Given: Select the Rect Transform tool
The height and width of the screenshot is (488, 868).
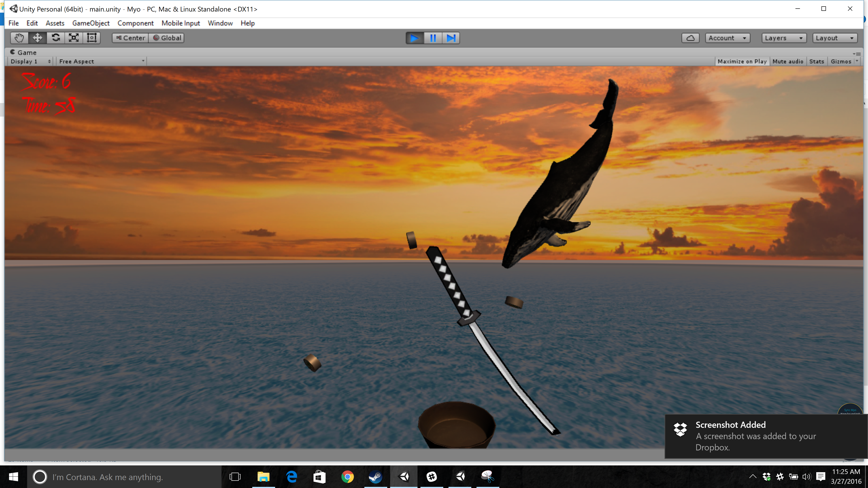Looking at the screenshot, I should pos(92,38).
